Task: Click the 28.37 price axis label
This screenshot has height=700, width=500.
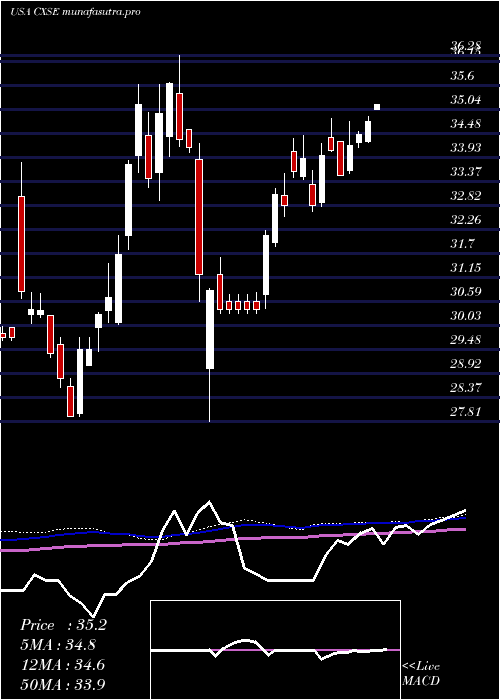Action: point(466,388)
